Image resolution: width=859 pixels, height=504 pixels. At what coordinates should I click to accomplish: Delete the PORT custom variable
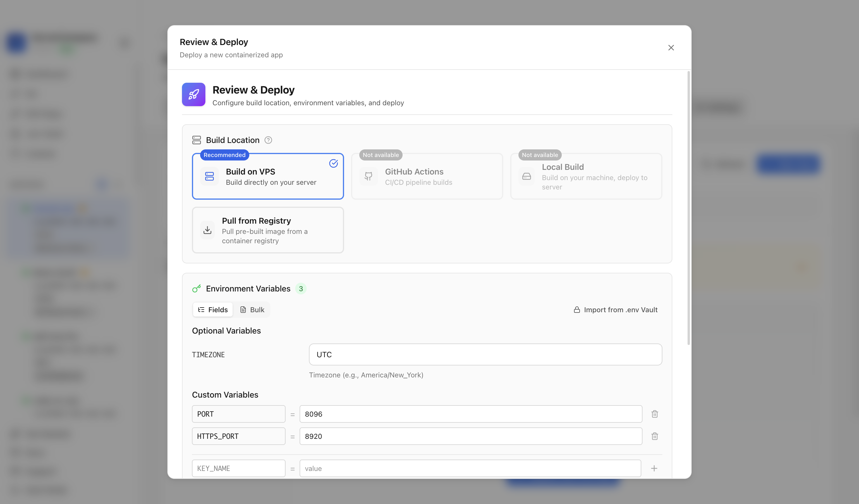654,414
